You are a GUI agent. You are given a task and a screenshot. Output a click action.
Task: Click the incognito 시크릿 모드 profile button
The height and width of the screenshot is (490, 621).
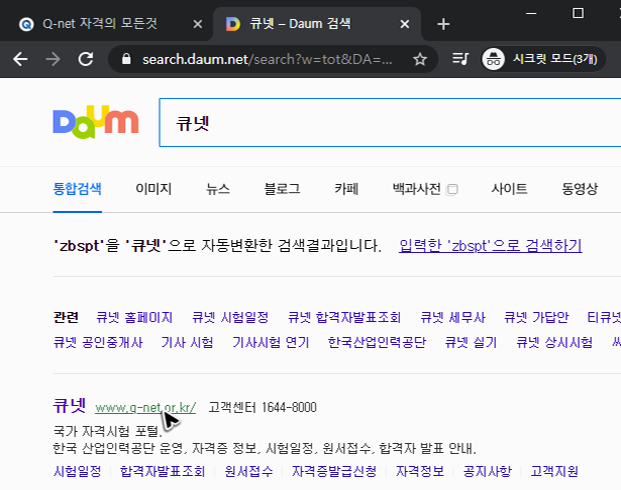coord(543,59)
